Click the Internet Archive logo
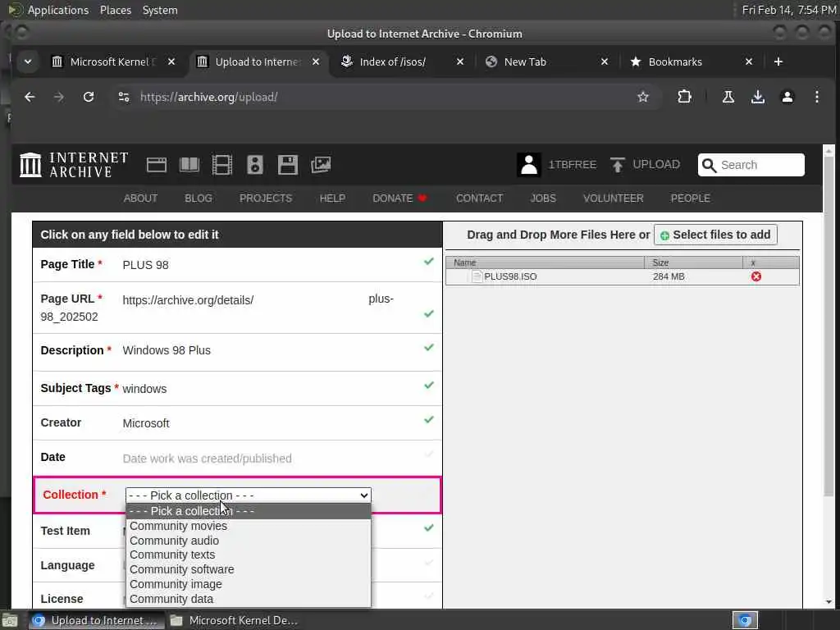This screenshot has width=840, height=630. [x=74, y=164]
